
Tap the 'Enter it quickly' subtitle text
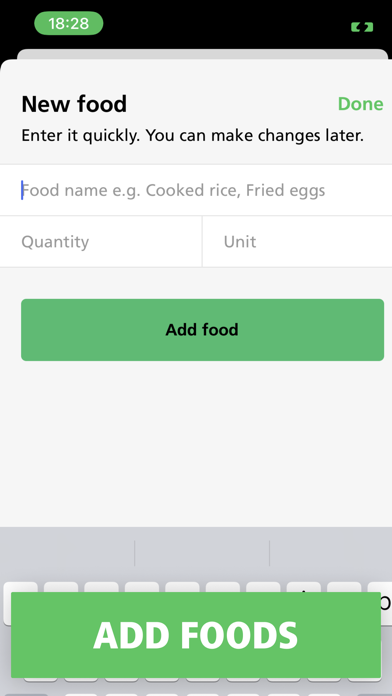(x=193, y=135)
